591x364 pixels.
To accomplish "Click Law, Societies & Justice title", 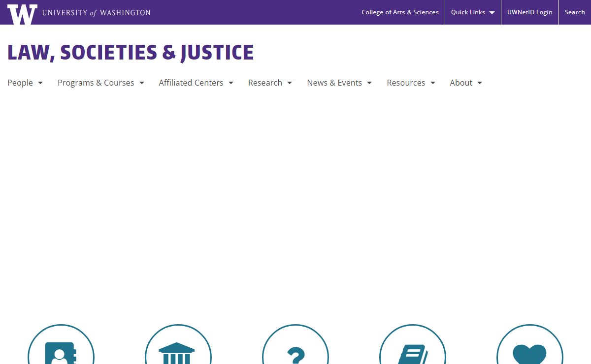I will pos(131,53).
